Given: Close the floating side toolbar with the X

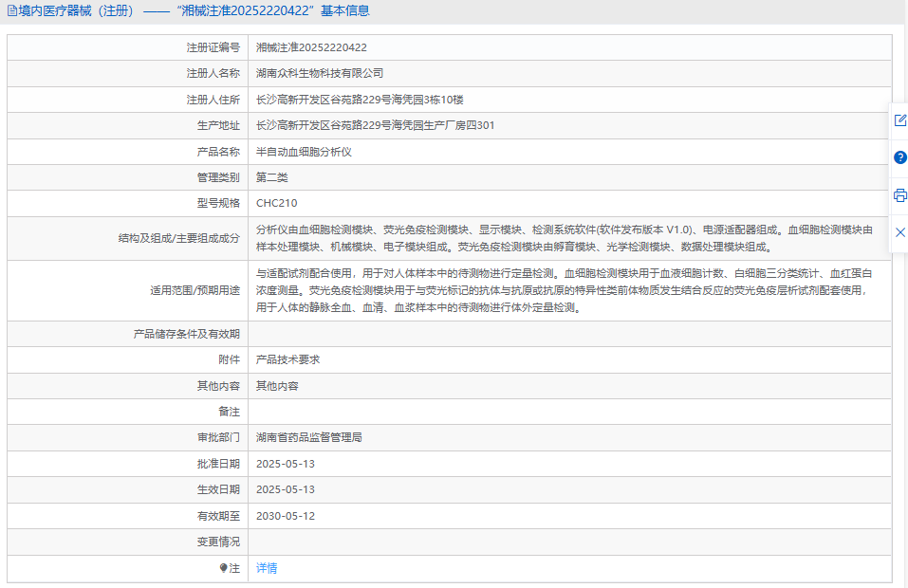Looking at the screenshot, I should (x=899, y=232).
